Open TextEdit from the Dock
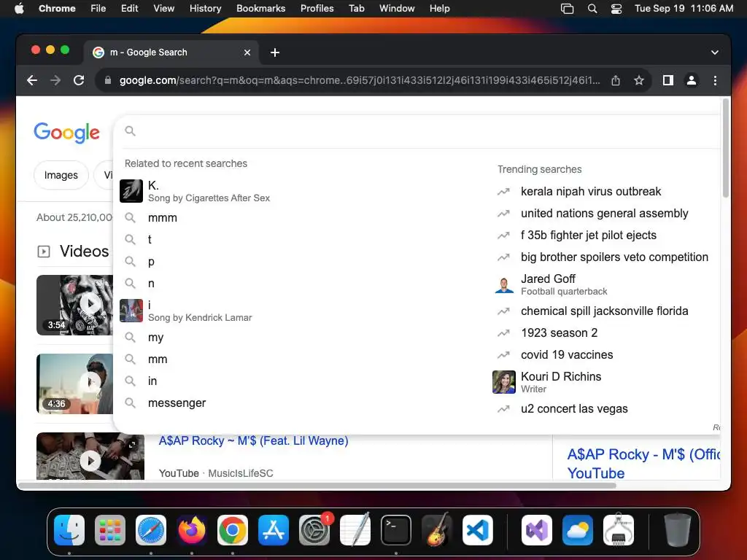The image size is (747, 560). [355, 530]
